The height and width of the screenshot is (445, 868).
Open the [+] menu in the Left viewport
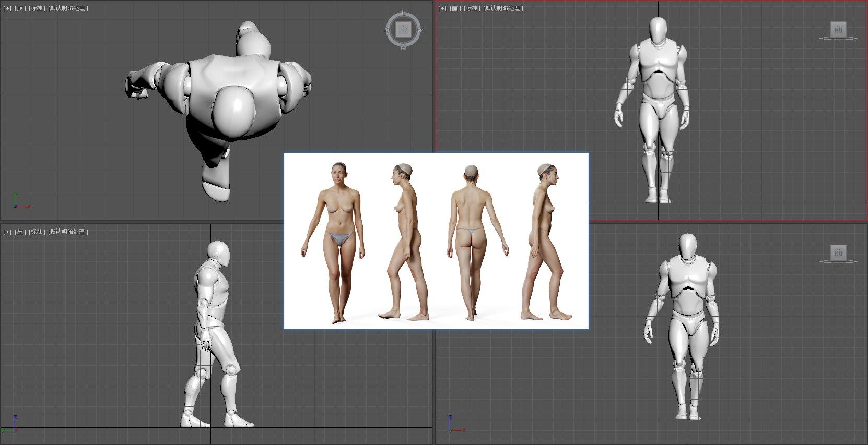point(7,232)
